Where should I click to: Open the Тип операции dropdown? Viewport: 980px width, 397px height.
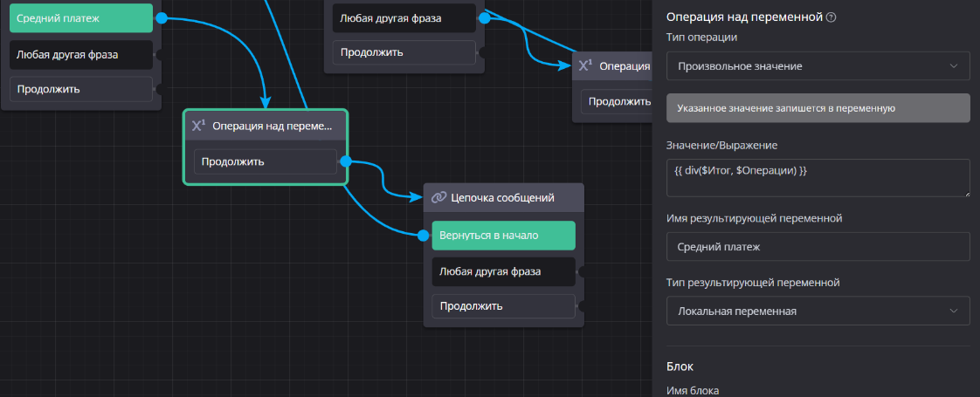(817, 66)
